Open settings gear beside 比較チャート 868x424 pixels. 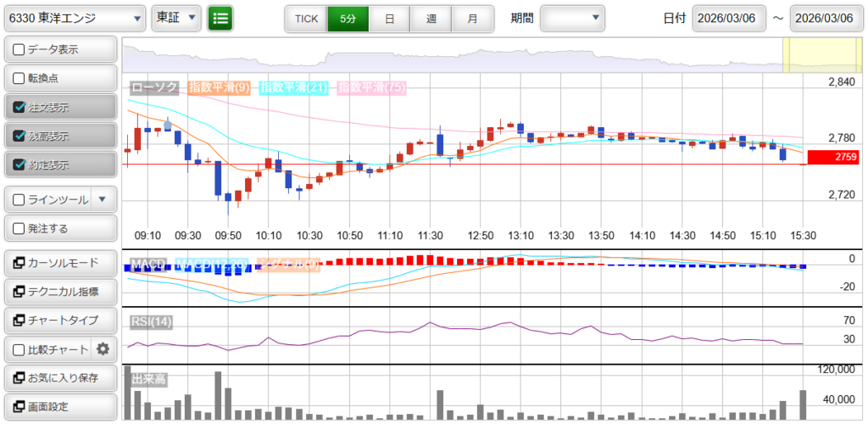[x=103, y=349]
